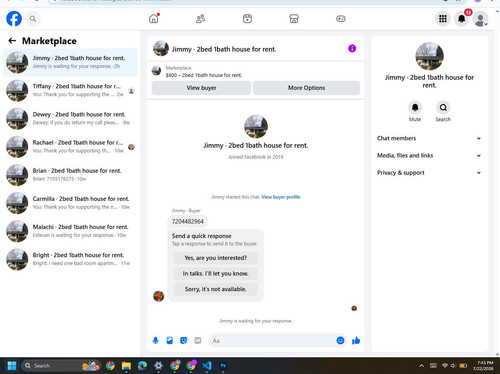Open the Notifications bell with red badge
Screen dimensions: 500x374
[462, 19]
